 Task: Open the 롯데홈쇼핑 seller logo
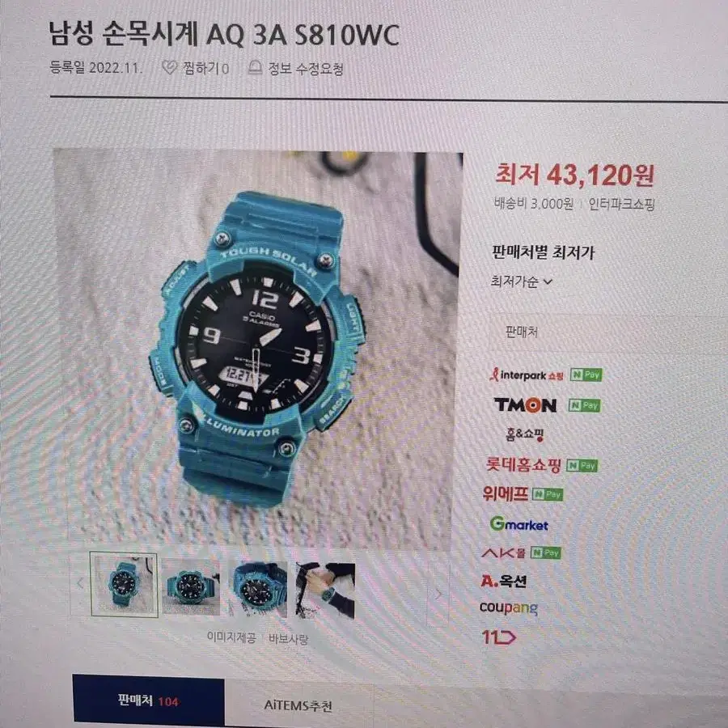(523, 464)
